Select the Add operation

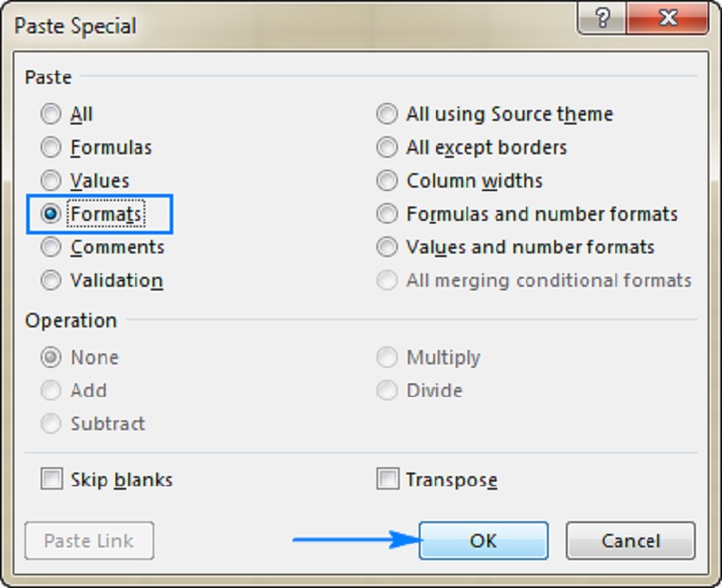pyautogui.click(x=51, y=390)
